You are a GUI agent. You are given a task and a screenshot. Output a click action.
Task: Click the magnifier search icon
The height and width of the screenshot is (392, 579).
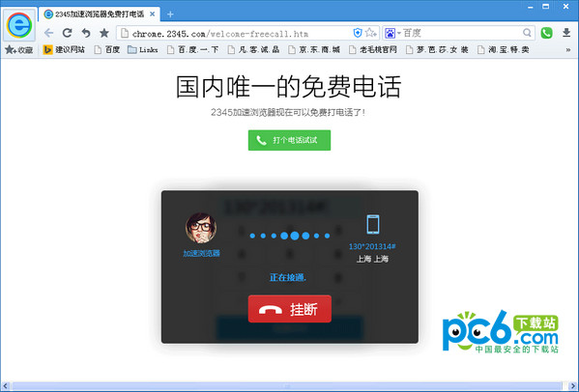tap(527, 33)
